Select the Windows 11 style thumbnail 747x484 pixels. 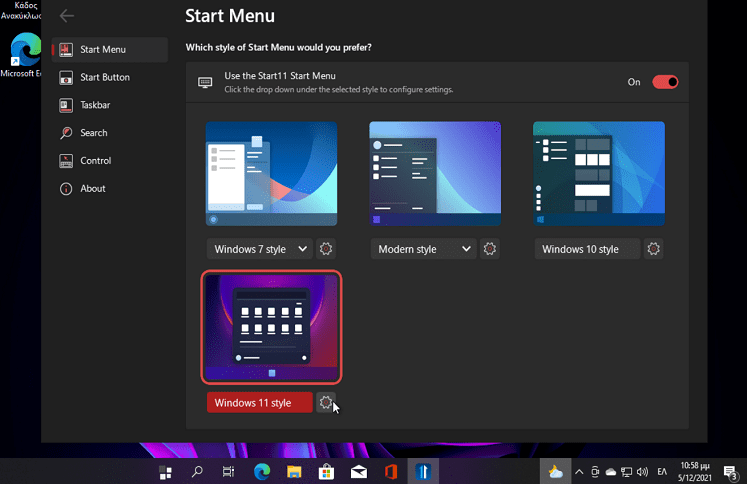[x=272, y=327]
